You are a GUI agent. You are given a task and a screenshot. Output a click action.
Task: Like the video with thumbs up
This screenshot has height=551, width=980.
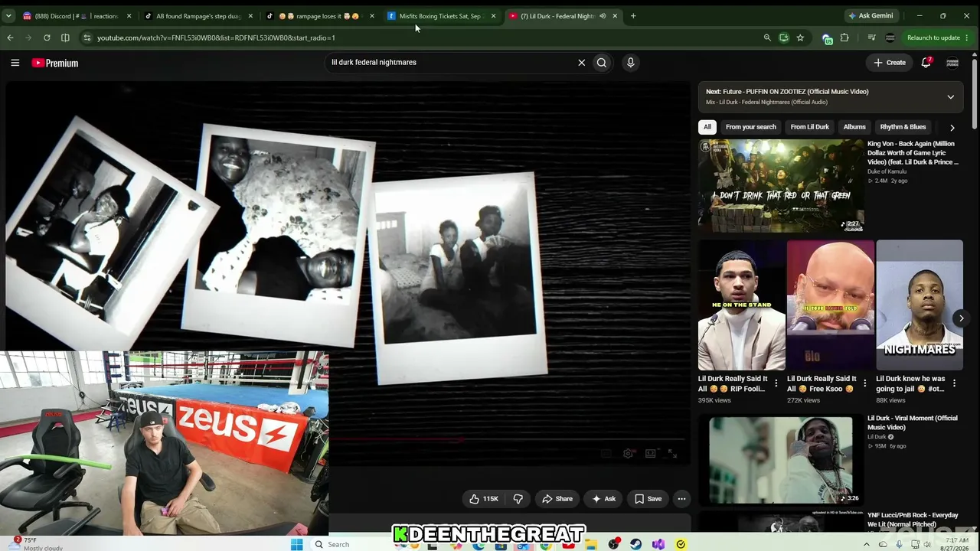tap(483, 499)
